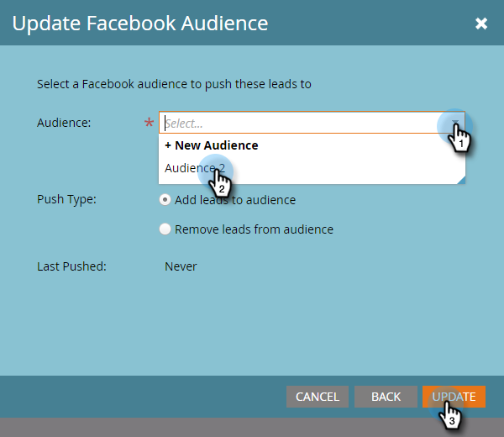Click the Never last pushed value
Image resolution: width=504 pixels, height=437 pixels.
click(x=181, y=266)
